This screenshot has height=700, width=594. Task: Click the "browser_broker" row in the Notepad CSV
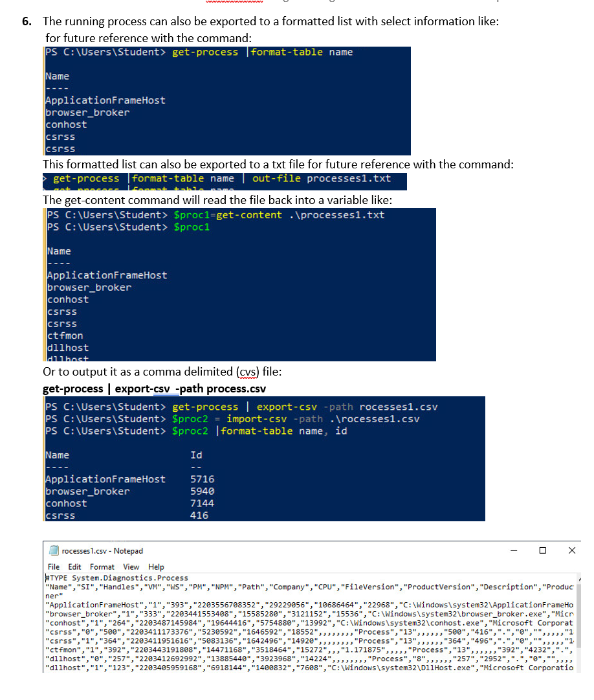tap(309, 614)
